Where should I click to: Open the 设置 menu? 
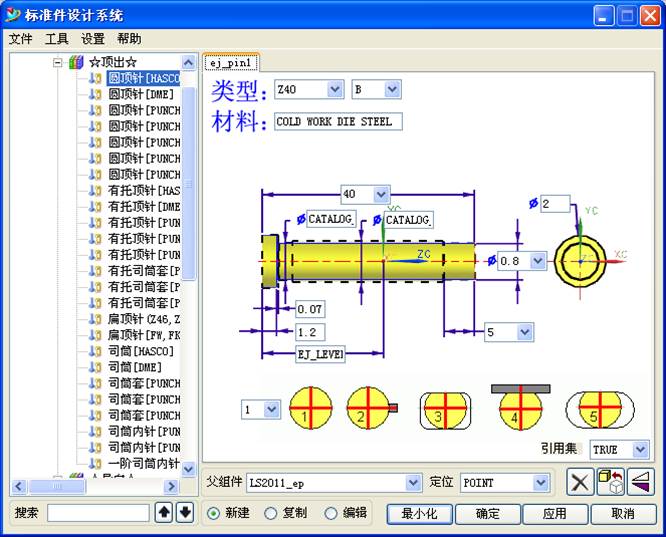click(x=93, y=39)
